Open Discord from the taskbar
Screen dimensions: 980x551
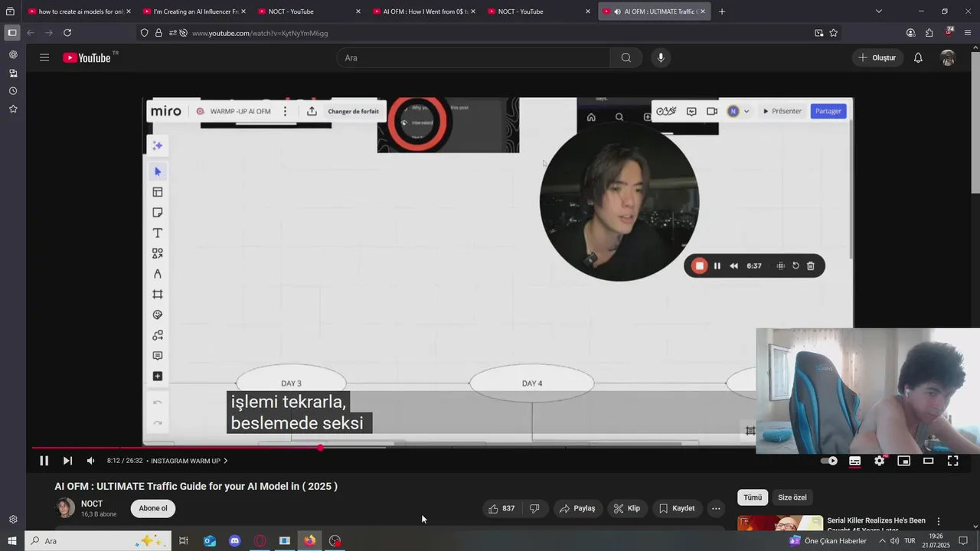pos(234,541)
